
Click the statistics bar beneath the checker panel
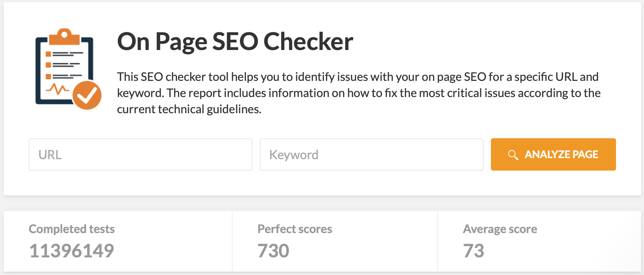point(322,241)
